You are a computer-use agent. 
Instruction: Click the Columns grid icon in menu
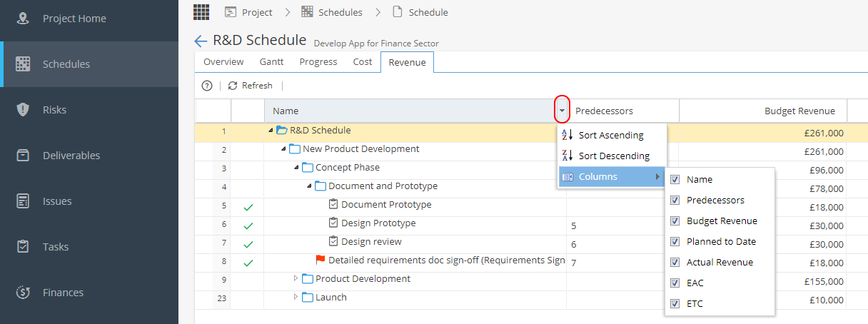pyautogui.click(x=567, y=177)
